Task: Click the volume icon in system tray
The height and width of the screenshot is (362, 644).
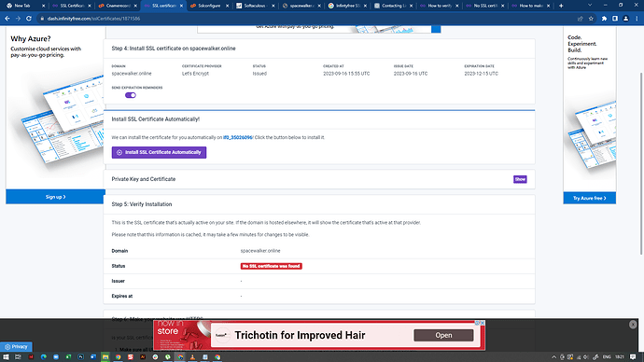Action: 586,357
